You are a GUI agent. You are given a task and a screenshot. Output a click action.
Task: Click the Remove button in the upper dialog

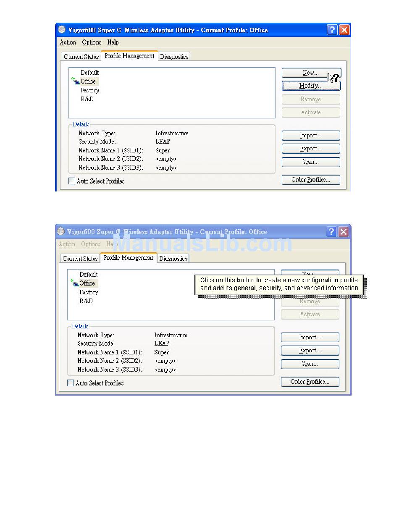[x=311, y=100]
